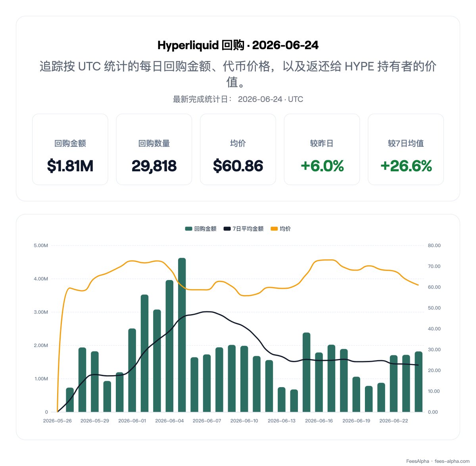Select the 均价 $60.86 card

click(238, 150)
